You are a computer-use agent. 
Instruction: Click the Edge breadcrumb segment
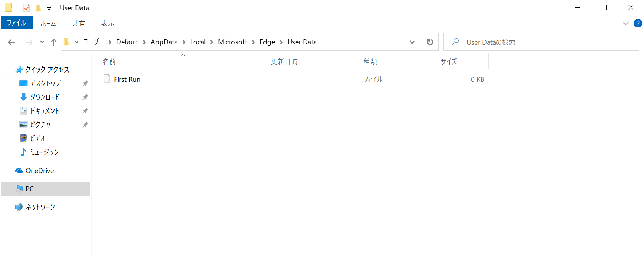click(267, 42)
